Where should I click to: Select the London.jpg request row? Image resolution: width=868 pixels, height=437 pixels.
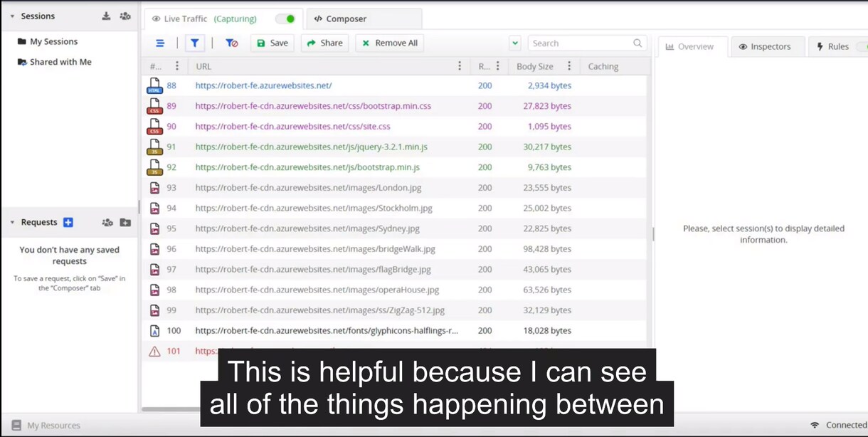(x=394, y=189)
